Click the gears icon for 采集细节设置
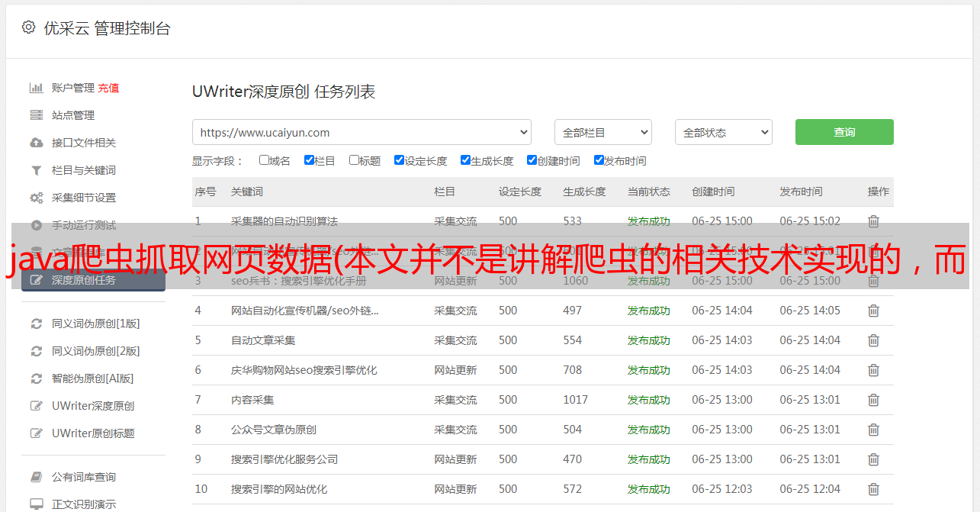This screenshot has height=512, width=980. pos(36,198)
